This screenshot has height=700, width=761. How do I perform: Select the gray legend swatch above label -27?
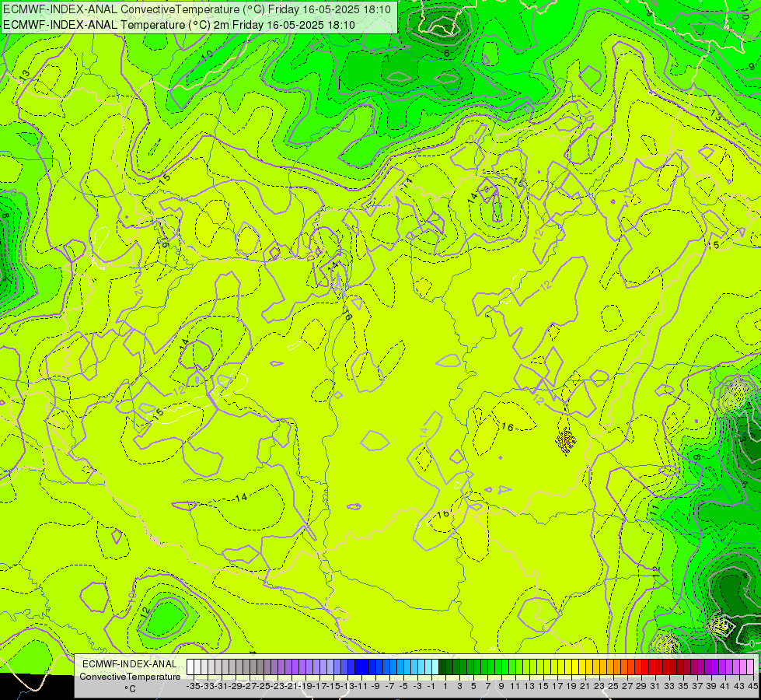246,667
